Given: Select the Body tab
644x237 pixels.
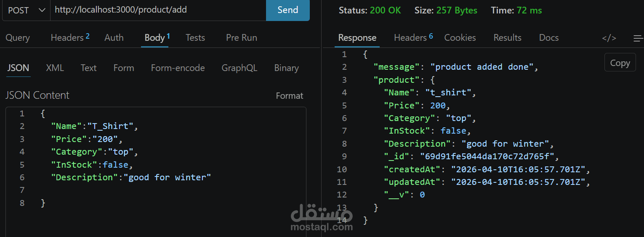Looking at the screenshot, I should point(157,38).
